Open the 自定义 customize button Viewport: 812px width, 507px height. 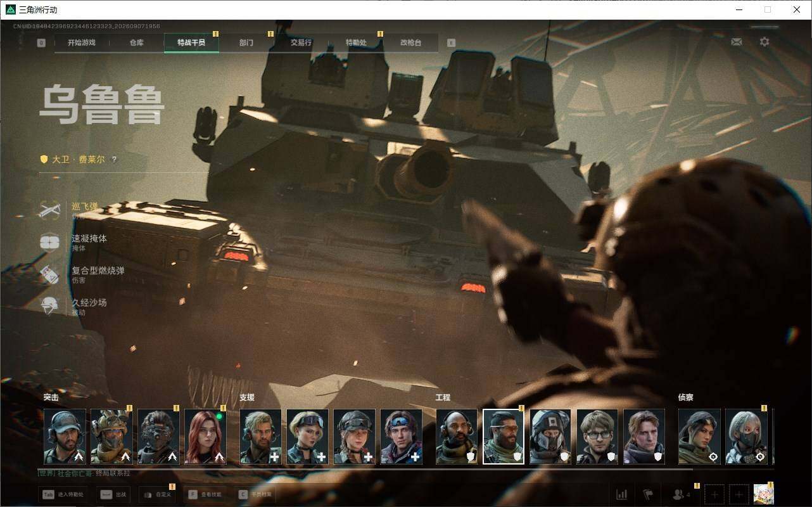[x=156, y=494]
